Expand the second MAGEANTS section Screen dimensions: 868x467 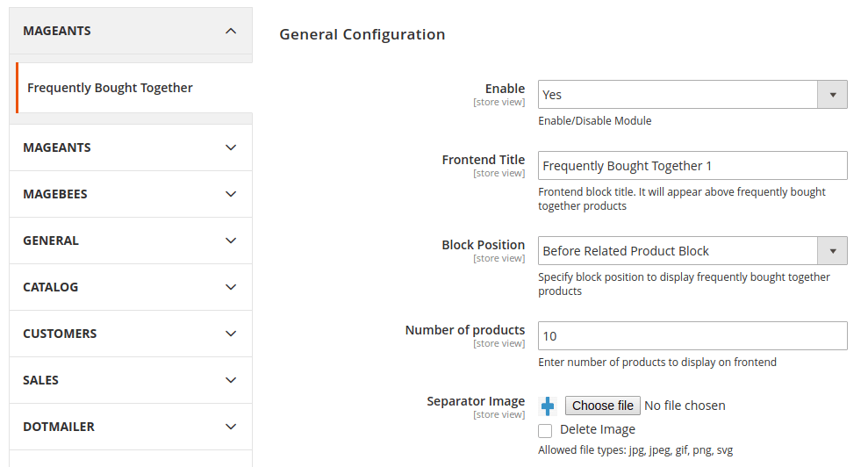point(131,147)
